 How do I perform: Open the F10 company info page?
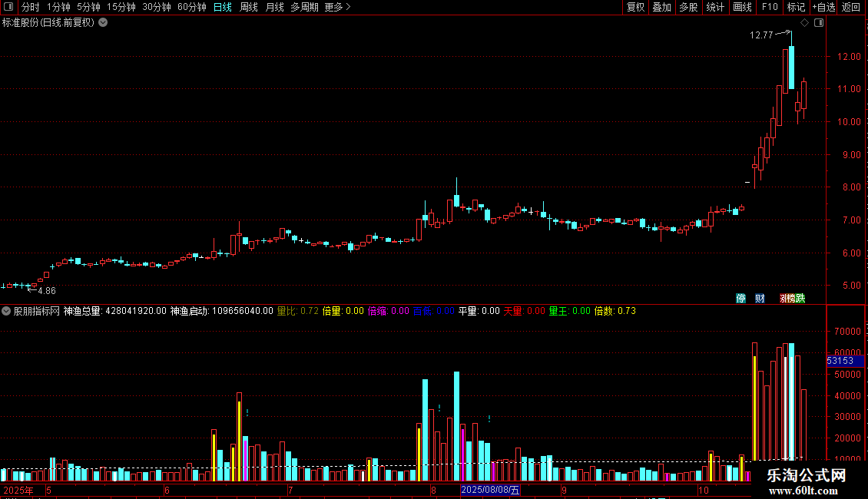(x=770, y=7)
